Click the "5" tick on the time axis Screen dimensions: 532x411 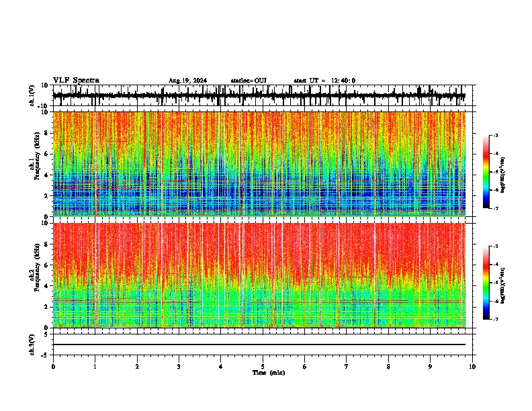coord(263,367)
